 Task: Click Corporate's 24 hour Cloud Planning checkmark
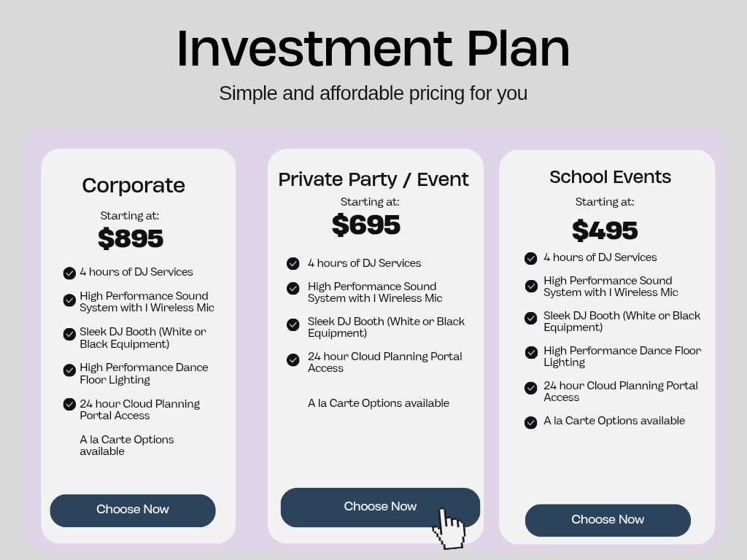[69, 404]
